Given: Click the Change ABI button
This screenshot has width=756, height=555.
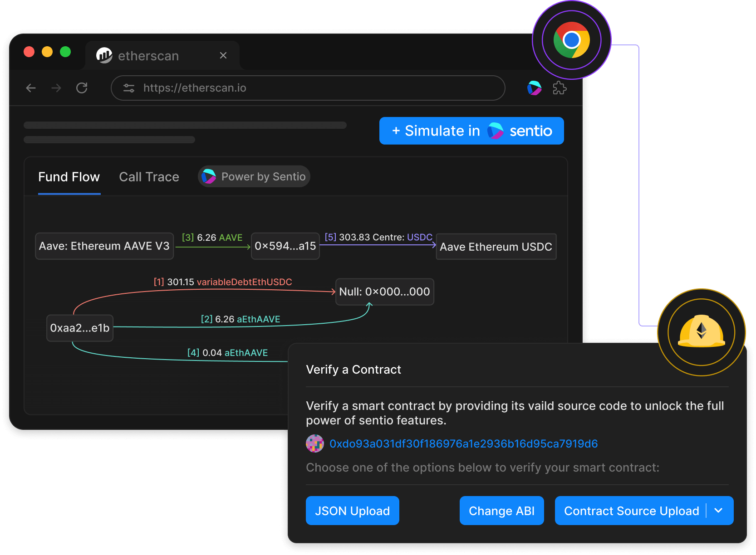Looking at the screenshot, I should pyautogui.click(x=502, y=511).
